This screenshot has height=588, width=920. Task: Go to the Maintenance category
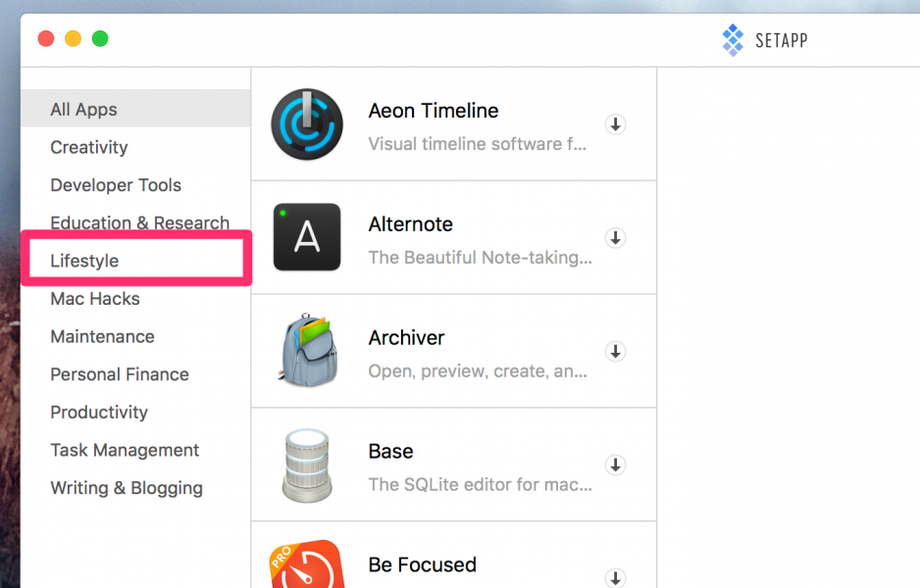pos(103,336)
